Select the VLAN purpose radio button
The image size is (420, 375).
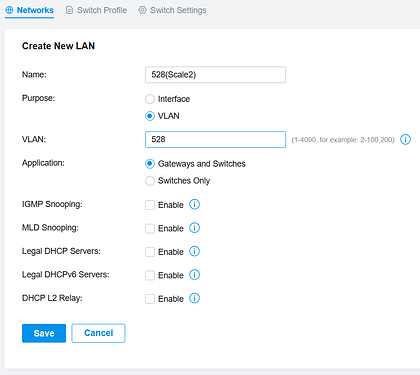tap(150, 116)
